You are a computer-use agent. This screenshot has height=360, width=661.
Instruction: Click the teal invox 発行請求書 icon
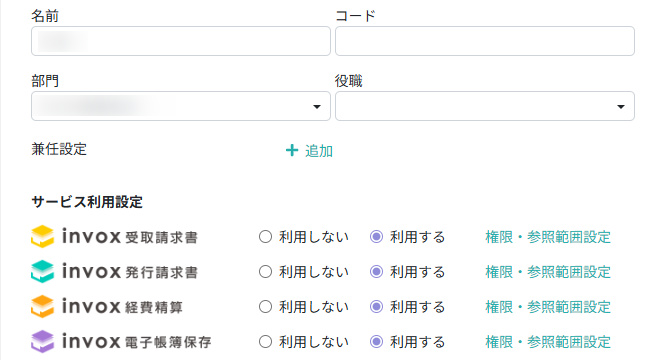pos(43,271)
